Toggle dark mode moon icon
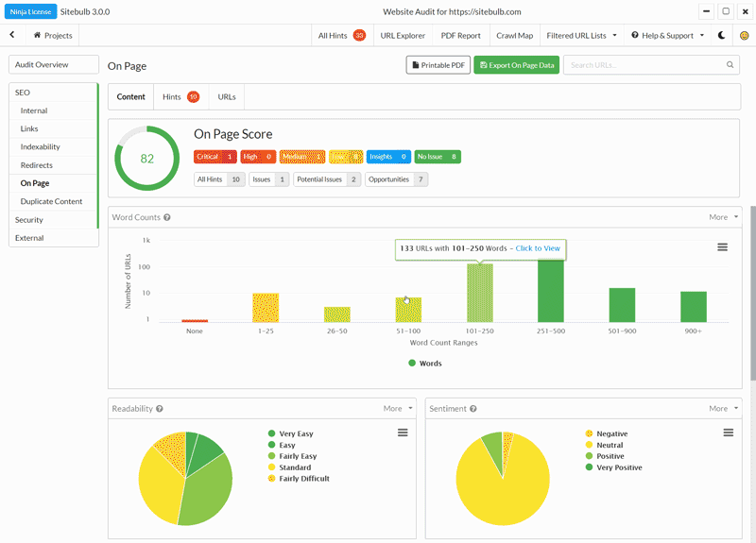 point(722,35)
